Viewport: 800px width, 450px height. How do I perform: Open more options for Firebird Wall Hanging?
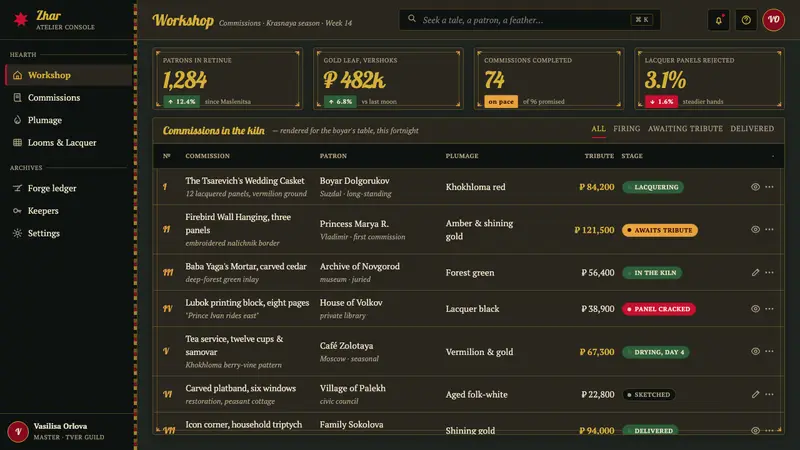(769, 230)
